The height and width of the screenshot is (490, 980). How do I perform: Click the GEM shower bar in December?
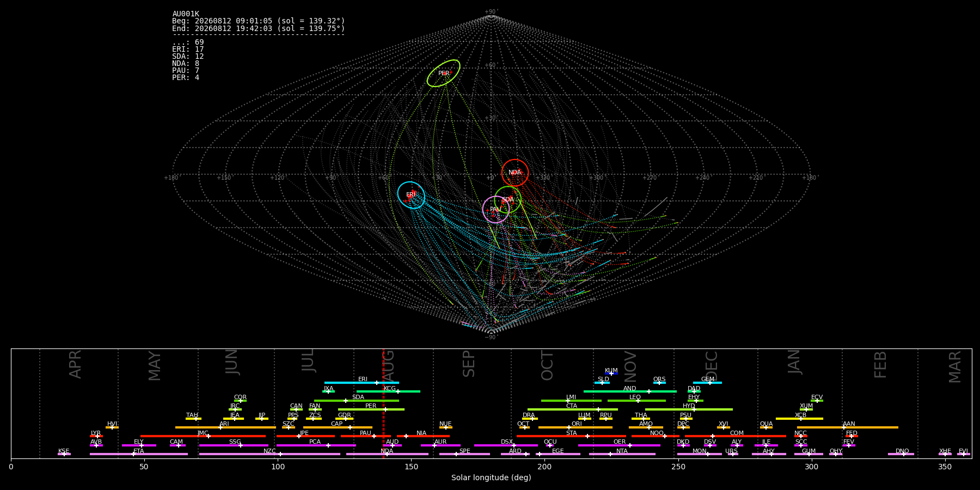point(707,383)
